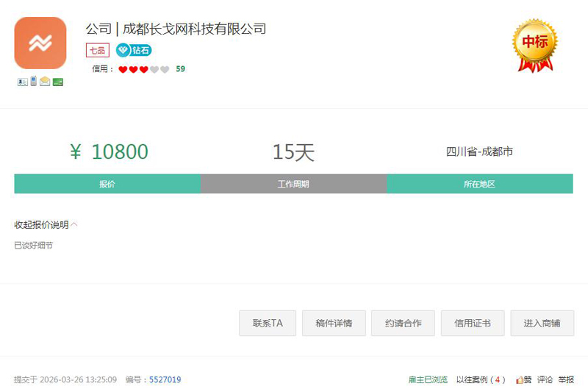Image resolution: width=588 pixels, height=389 pixels.
Task: Click the ID card verification icon
Action: [22, 82]
